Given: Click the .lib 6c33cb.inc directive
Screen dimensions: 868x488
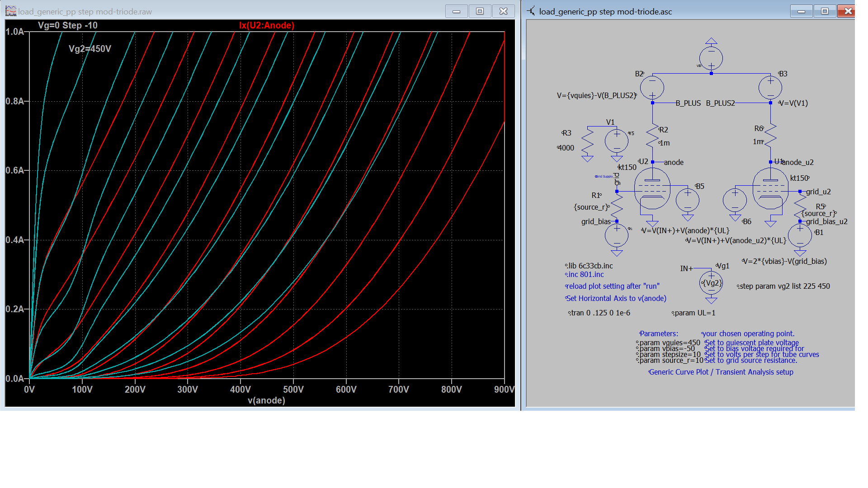Looking at the screenshot, I should click(x=589, y=266).
